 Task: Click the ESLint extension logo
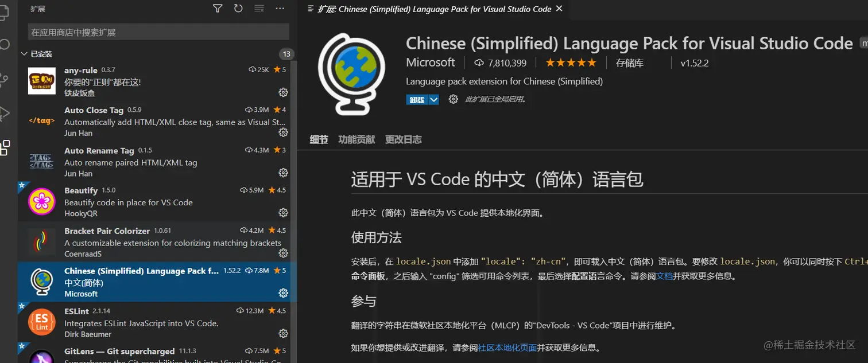click(x=42, y=322)
